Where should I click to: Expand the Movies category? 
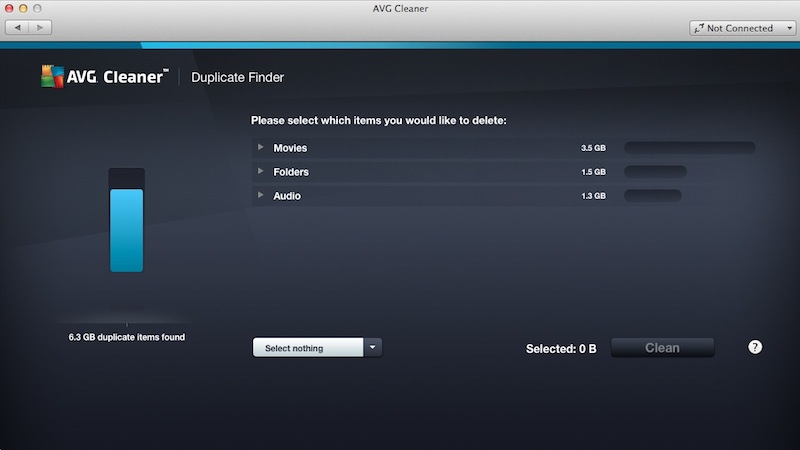tap(260, 148)
